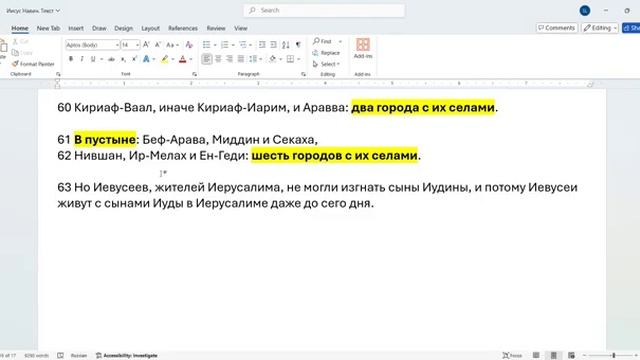Open Font dialog launcher
The image size is (640, 360).
(195, 74)
